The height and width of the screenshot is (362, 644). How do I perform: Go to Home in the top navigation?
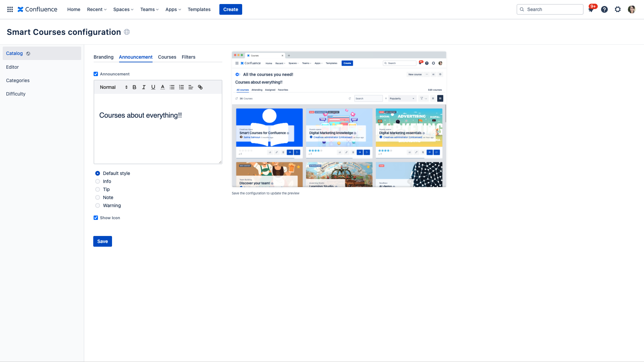74,9
